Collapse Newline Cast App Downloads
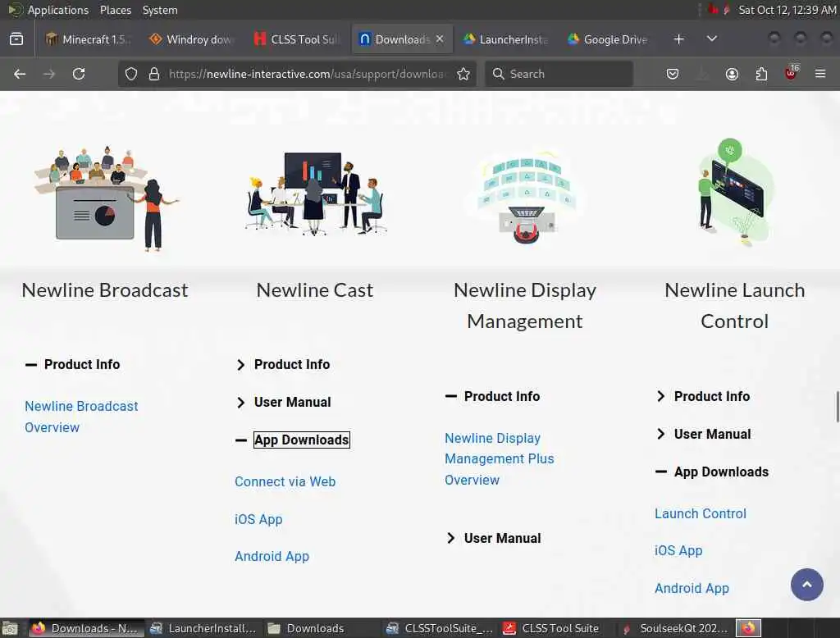This screenshot has width=840, height=638. click(293, 440)
